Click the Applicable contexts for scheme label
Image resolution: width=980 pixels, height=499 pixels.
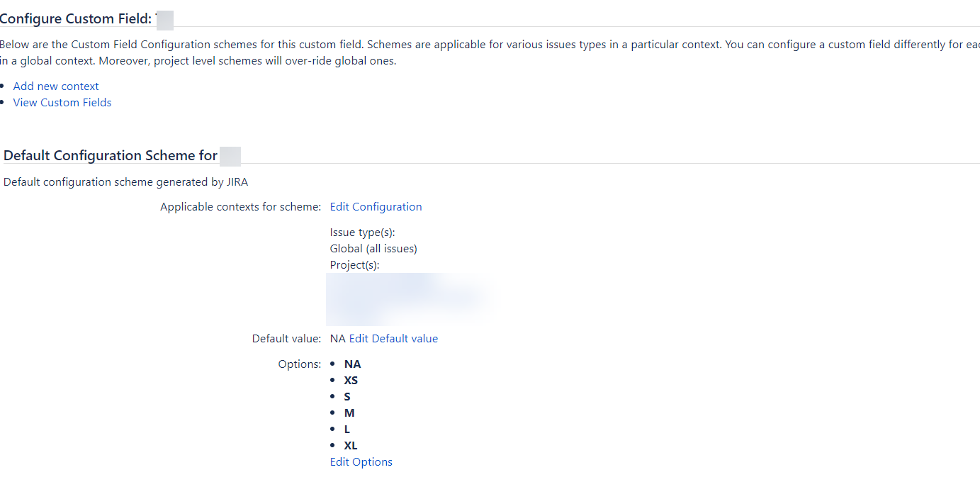click(241, 206)
